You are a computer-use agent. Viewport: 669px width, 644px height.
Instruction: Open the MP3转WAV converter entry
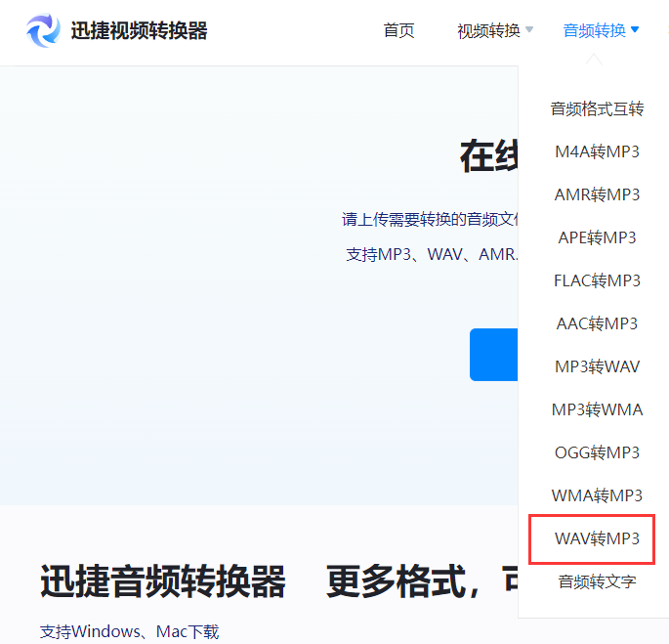[x=597, y=366]
